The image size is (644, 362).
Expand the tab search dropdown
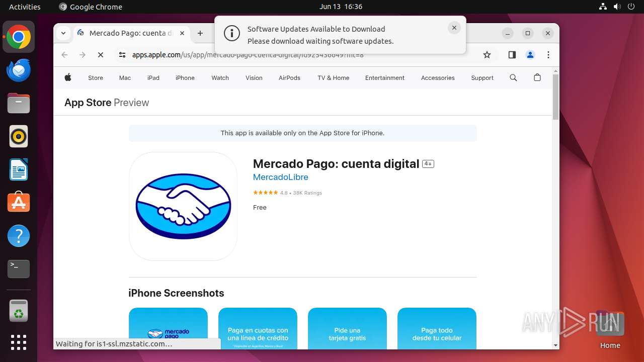pyautogui.click(x=63, y=33)
